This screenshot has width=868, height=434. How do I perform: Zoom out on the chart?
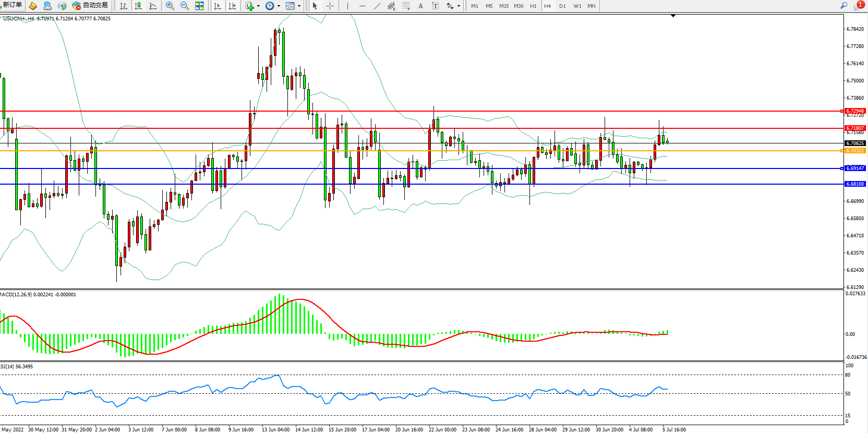coord(185,6)
